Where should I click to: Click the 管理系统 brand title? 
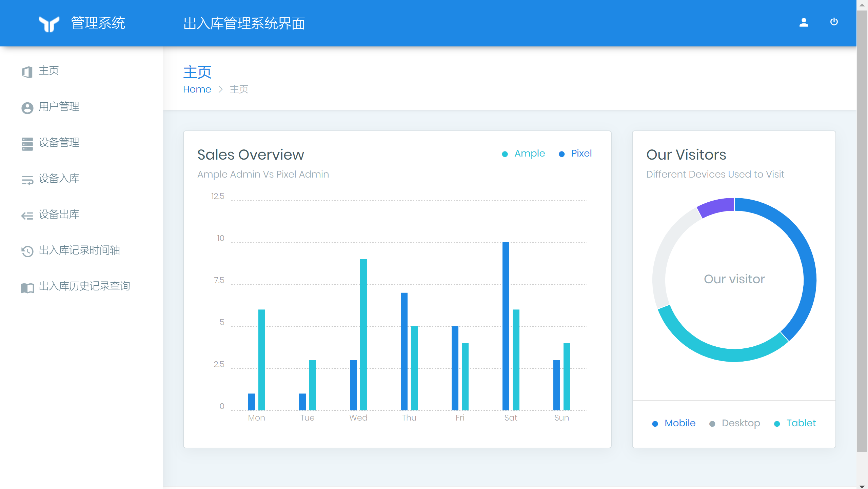click(98, 23)
